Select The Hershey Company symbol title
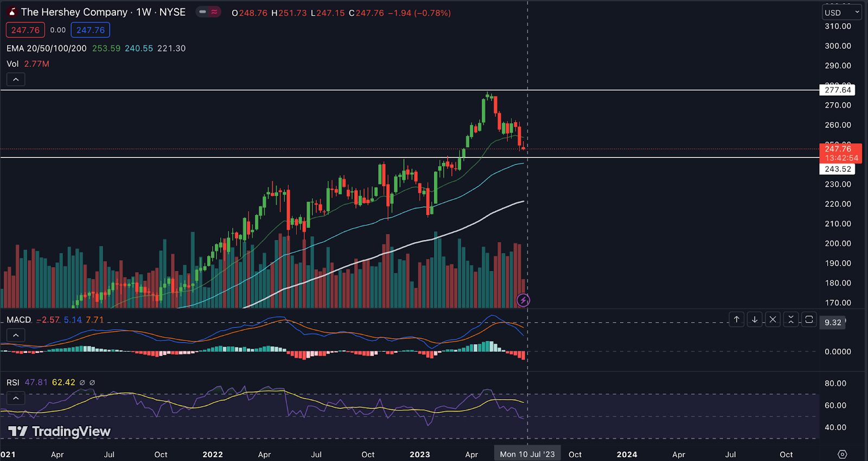The image size is (868, 461). pos(74,12)
